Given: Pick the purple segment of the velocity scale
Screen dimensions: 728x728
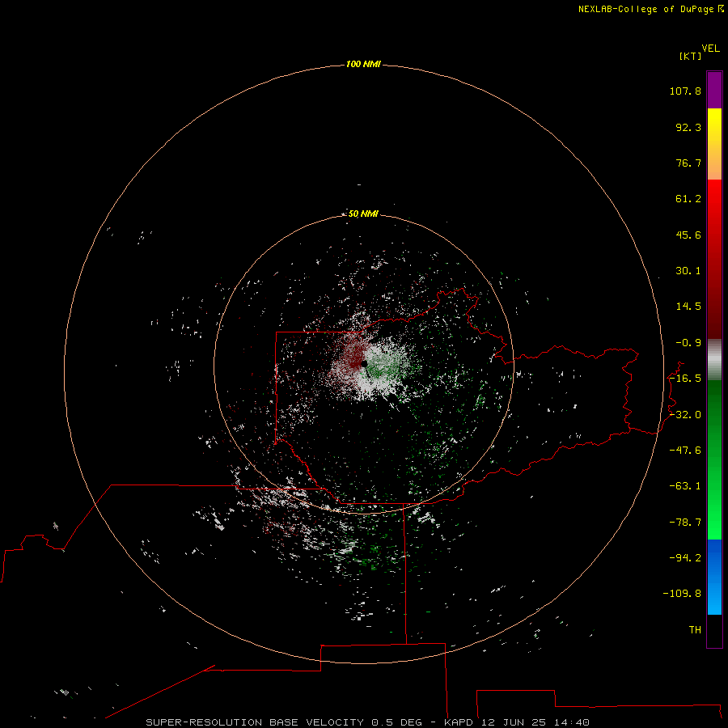Looking at the screenshot, I should tap(714, 91).
